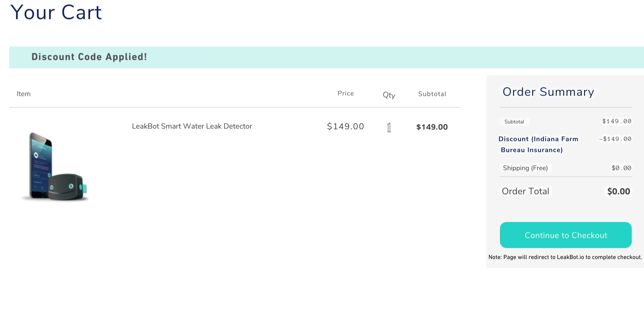Click the Shipping (Free) label
This screenshot has width=644, height=311.
point(525,168)
